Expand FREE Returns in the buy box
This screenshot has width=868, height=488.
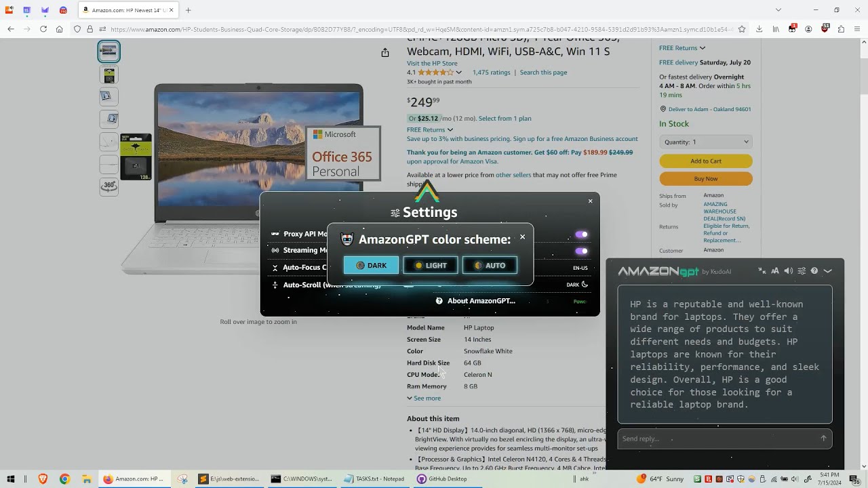(682, 48)
